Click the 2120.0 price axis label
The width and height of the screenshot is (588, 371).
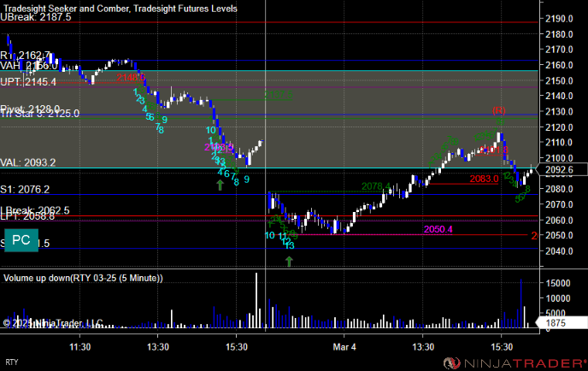[x=559, y=127]
